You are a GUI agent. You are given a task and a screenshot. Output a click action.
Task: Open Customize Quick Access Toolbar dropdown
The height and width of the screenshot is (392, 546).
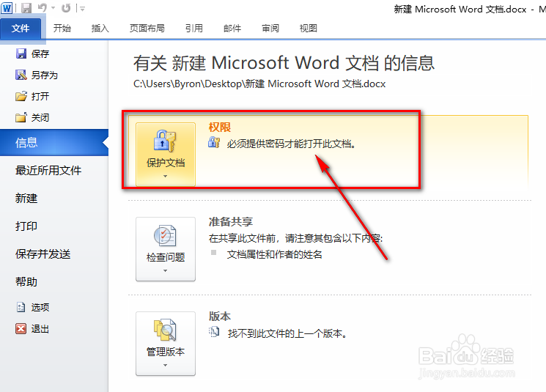point(82,8)
